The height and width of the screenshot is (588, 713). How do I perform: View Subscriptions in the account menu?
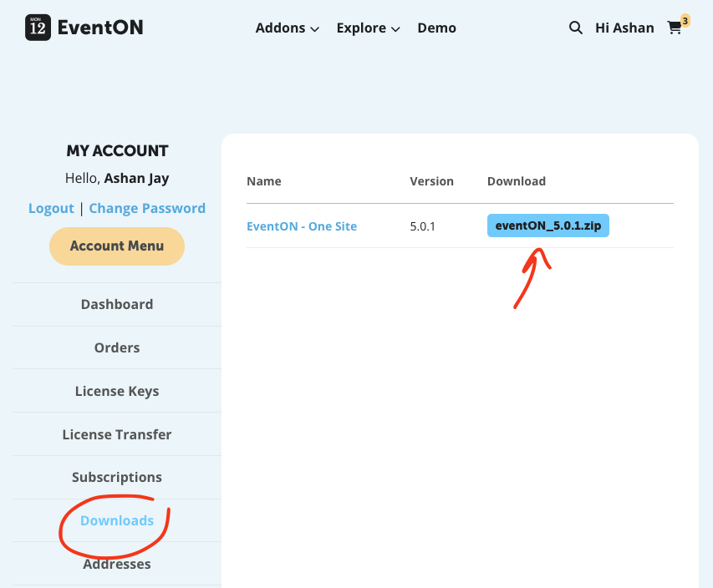pos(117,478)
